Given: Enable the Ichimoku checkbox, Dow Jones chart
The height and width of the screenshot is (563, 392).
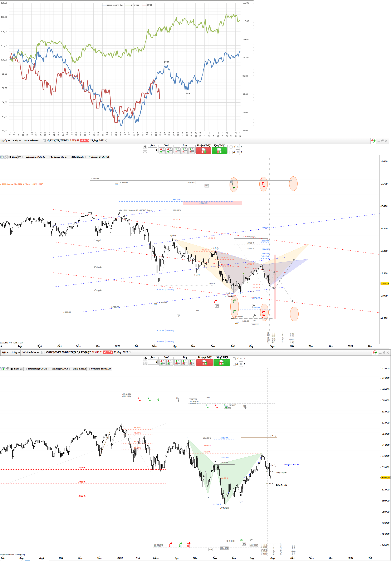Looking at the screenshot, I should pyautogui.click(x=25, y=369).
